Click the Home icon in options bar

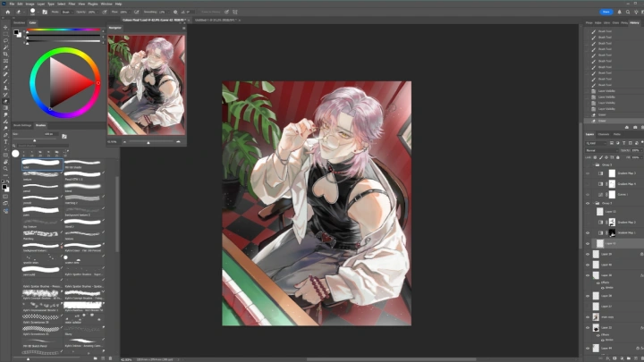(7, 12)
